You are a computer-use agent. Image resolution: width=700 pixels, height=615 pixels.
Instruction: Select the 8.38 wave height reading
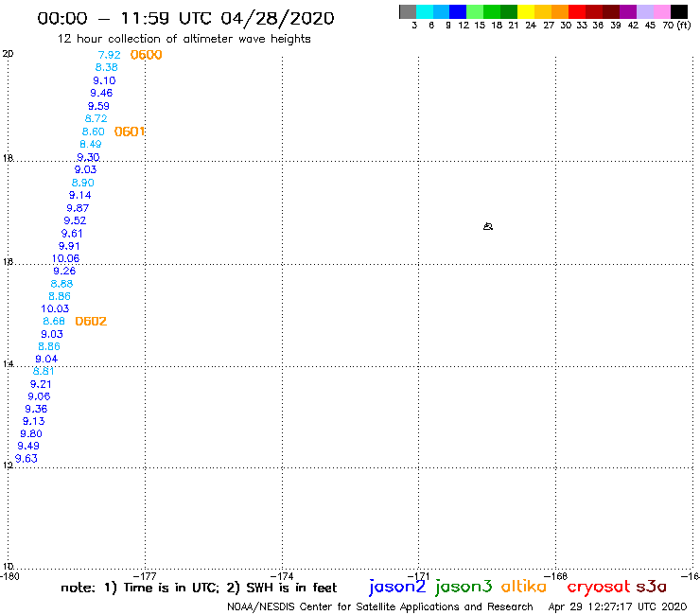click(x=107, y=67)
